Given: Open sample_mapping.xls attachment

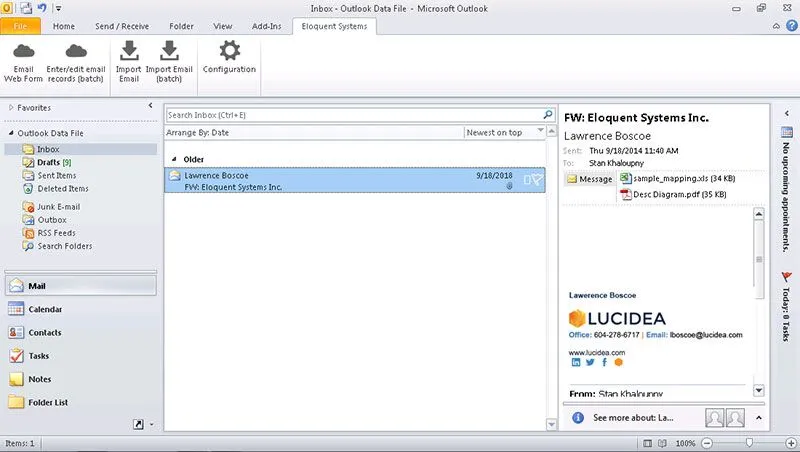Looking at the screenshot, I should pos(678,178).
